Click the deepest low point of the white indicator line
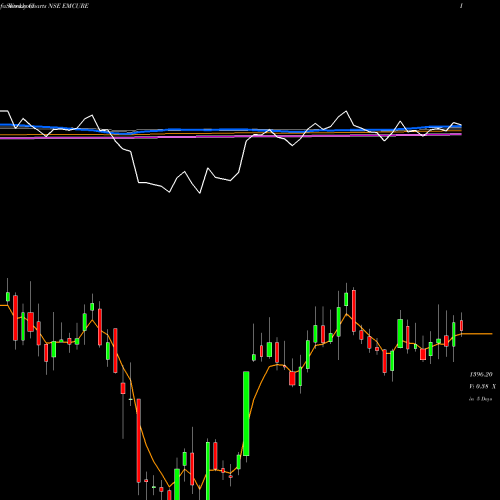Viewport: 500px width, 500px height. tap(200, 193)
